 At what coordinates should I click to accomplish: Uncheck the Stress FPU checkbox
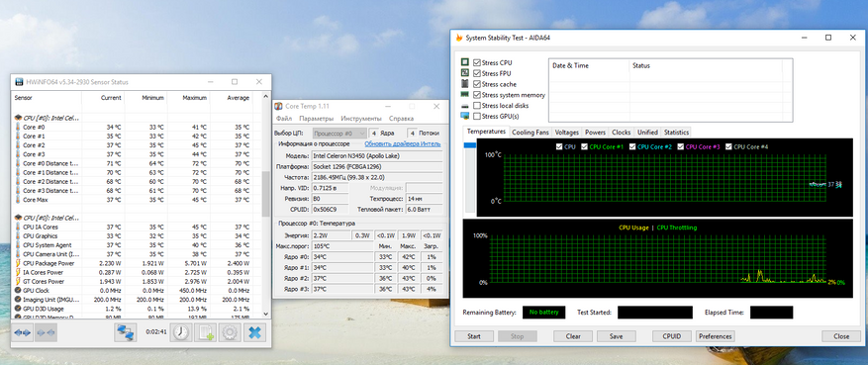477,73
